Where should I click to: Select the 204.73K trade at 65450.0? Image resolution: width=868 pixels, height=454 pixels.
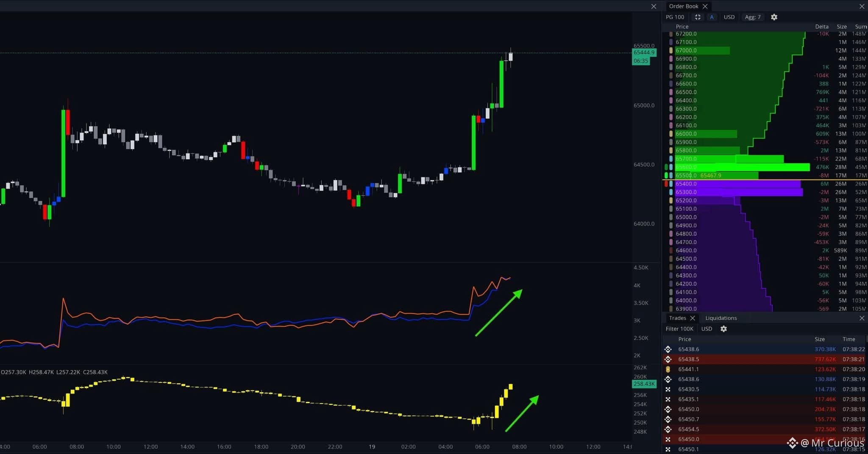tap(764, 410)
